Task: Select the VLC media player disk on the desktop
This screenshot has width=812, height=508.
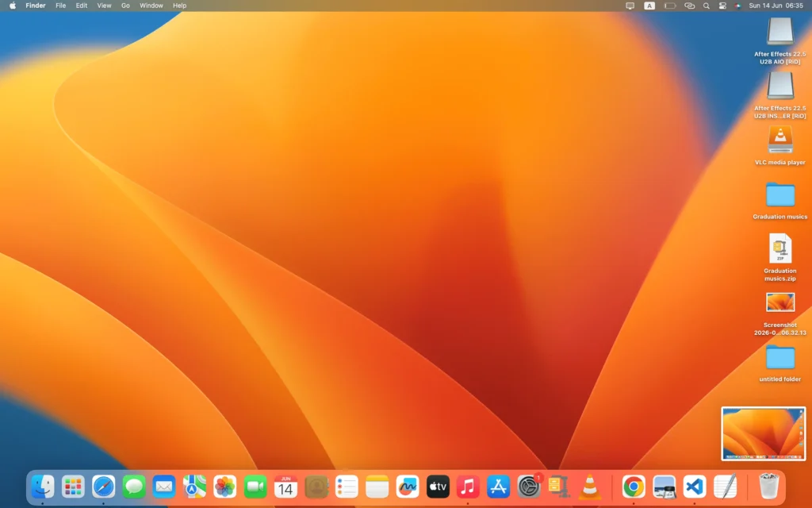Action: coord(780,140)
